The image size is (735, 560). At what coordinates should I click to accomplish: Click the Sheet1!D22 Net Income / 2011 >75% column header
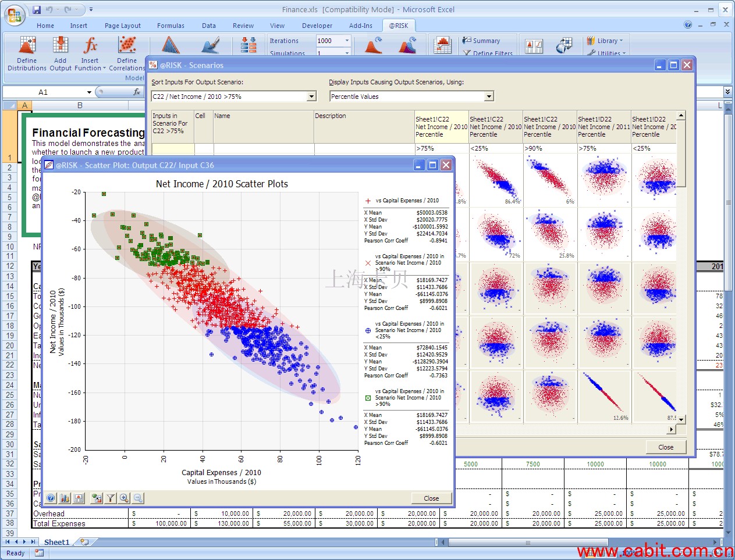(x=604, y=127)
